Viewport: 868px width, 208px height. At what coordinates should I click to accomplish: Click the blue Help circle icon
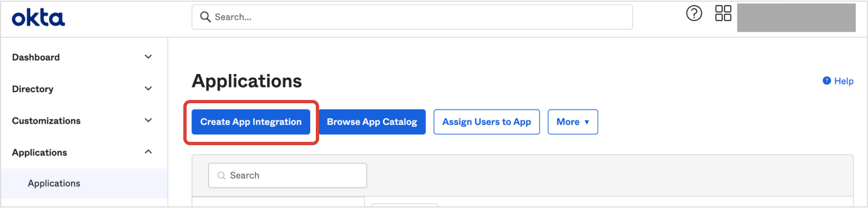[x=827, y=81]
